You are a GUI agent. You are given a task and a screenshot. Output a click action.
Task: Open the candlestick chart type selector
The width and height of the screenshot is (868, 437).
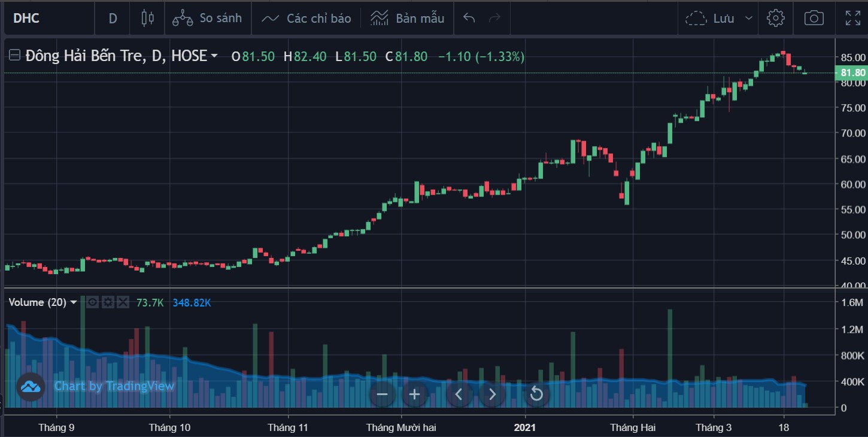click(147, 18)
